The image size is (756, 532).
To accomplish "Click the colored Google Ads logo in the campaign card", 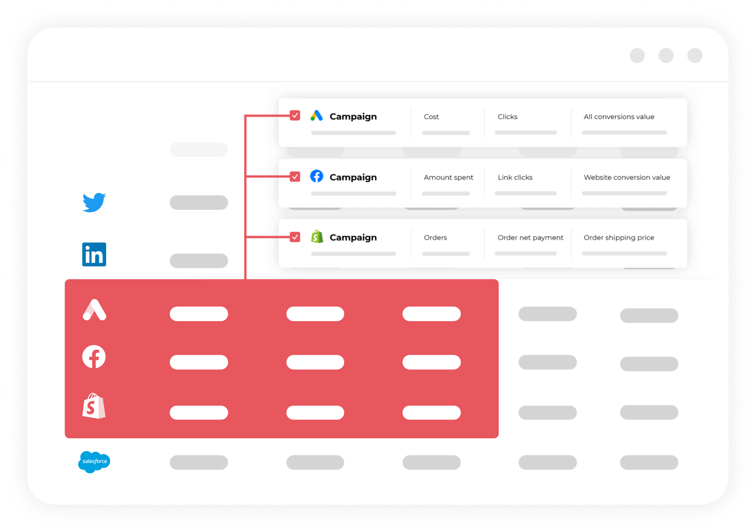I will [316, 116].
